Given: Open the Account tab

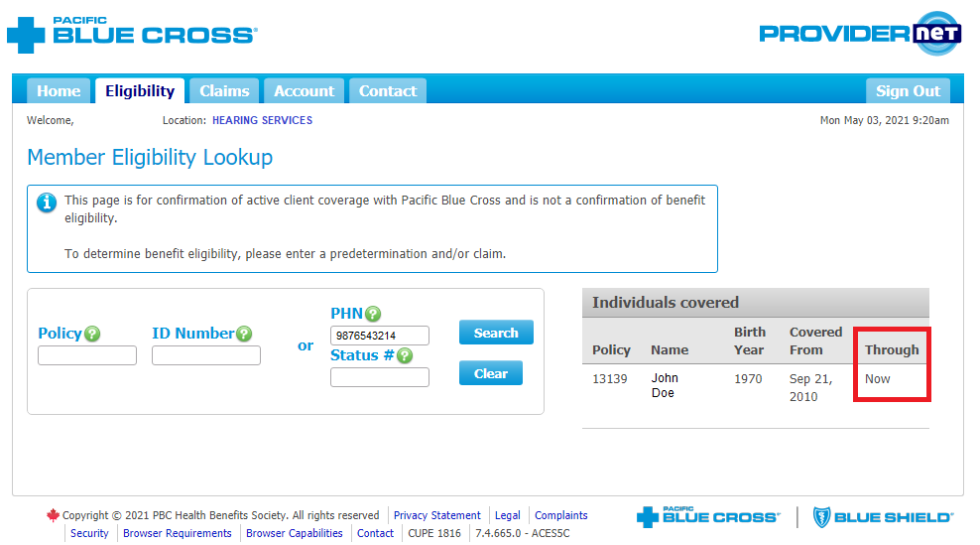Looking at the screenshot, I should coord(305,90).
